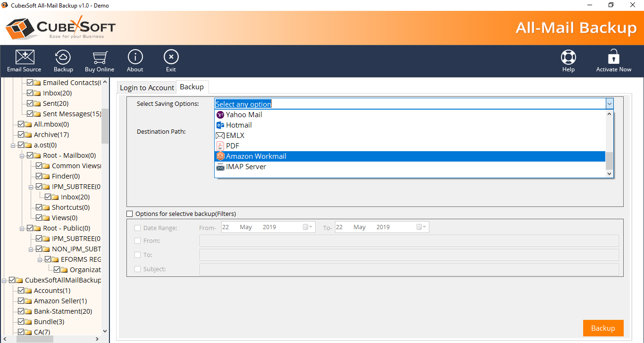Open the Select Saving Options dropdown arrow
This screenshot has height=343, width=644.
610,104
